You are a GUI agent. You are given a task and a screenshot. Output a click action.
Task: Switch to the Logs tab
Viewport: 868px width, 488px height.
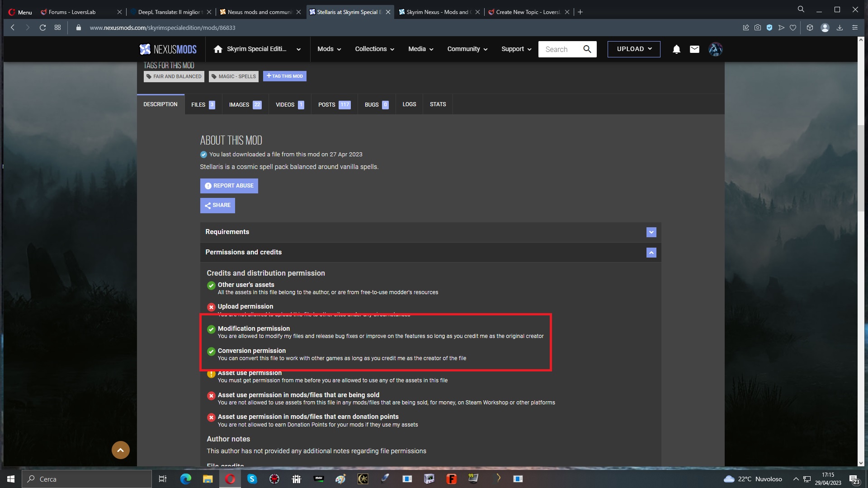tap(409, 105)
